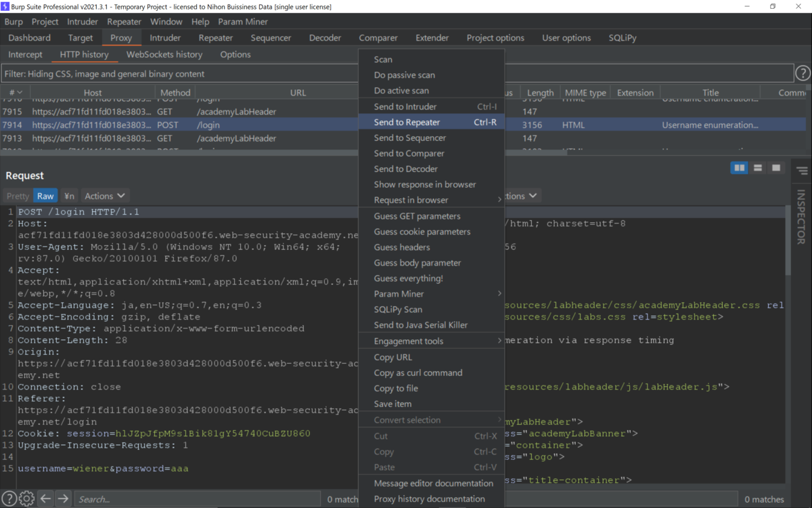
Task: Choose Copy to file
Action: click(x=432, y=388)
